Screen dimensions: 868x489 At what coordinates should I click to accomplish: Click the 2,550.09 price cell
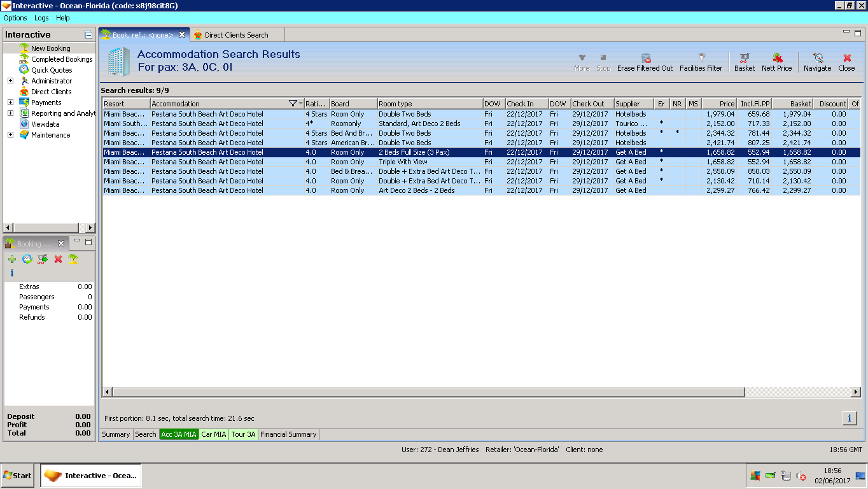[719, 171]
